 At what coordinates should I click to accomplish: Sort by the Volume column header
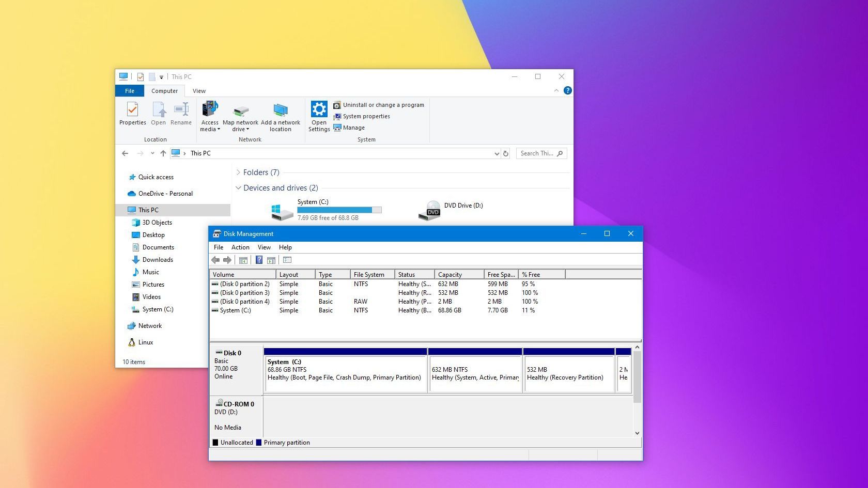pos(243,275)
